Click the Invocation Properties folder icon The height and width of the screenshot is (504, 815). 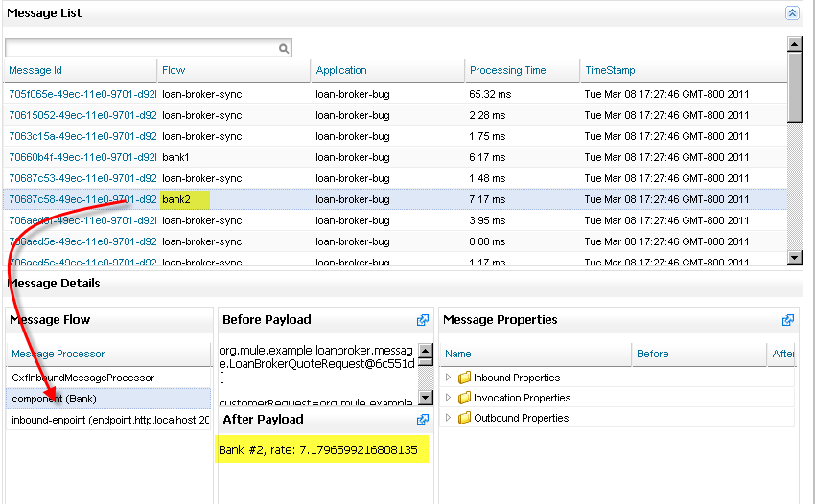click(x=464, y=398)
